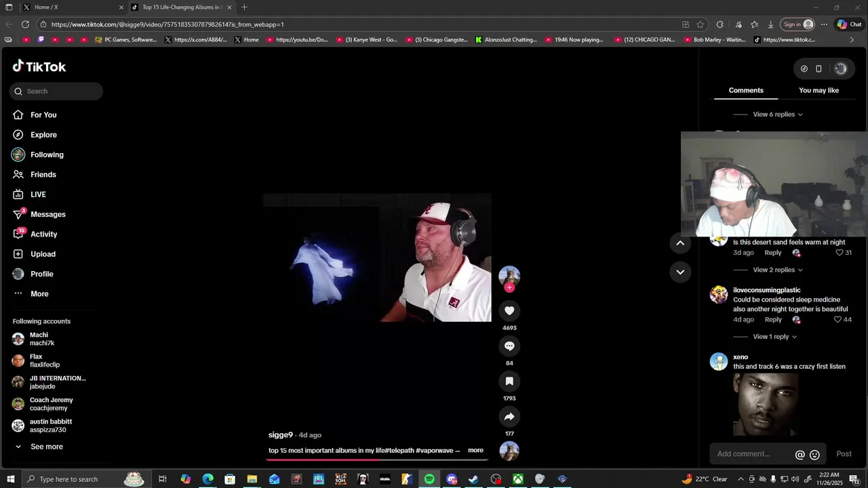Image resolution: width=868 pixels, height=488 pixels.
Task: Sign in to the browser profile
Action: click(797, 24)
